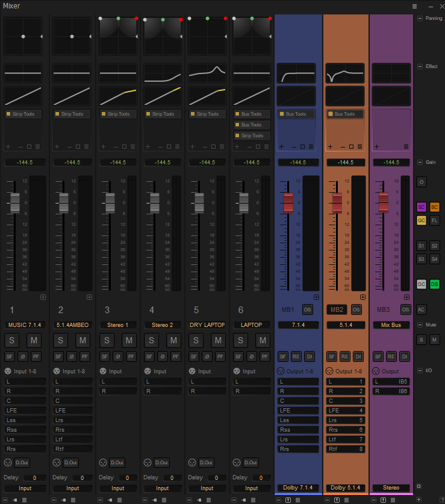The image size is (445, 504).
Task: Mute the LAPTOP channel 6
Action: [x=262, y=340]
